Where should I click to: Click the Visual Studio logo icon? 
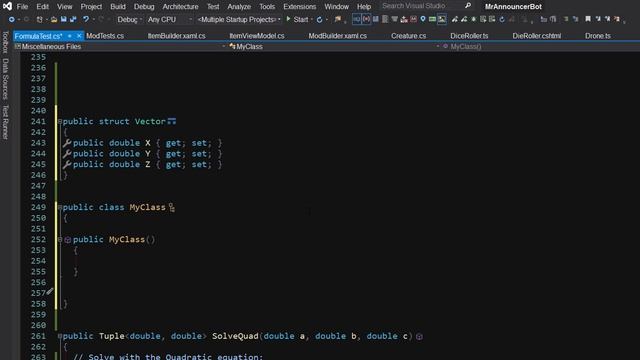tap(7, 7)
